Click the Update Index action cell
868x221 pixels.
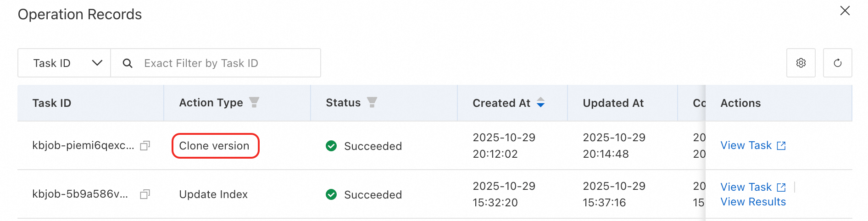[213, 194]
